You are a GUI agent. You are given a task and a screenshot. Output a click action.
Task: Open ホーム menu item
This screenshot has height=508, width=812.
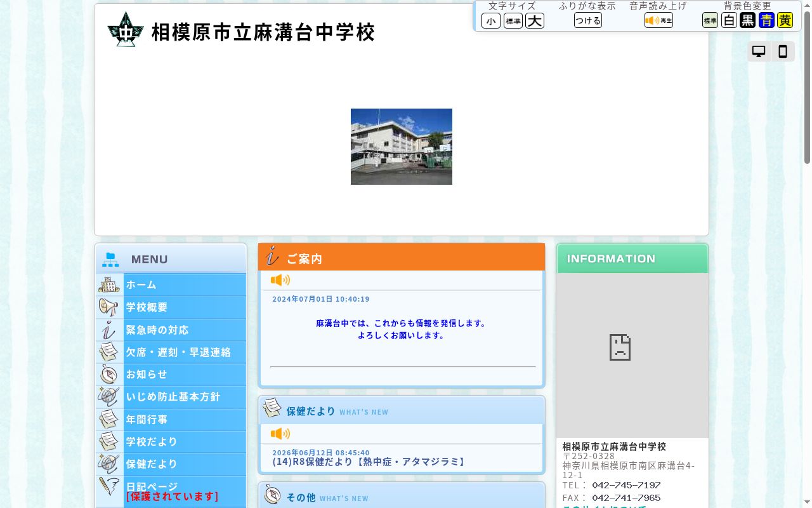click(171, 284)
